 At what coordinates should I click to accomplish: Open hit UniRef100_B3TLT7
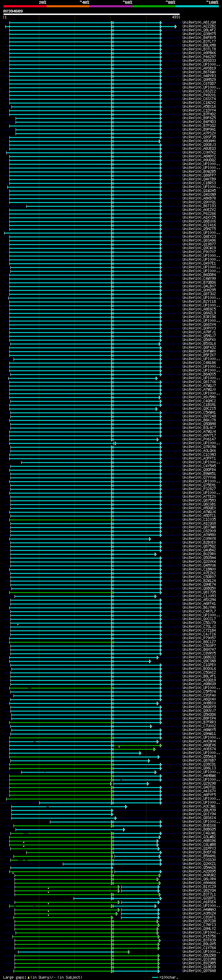[x=199, y=41]
